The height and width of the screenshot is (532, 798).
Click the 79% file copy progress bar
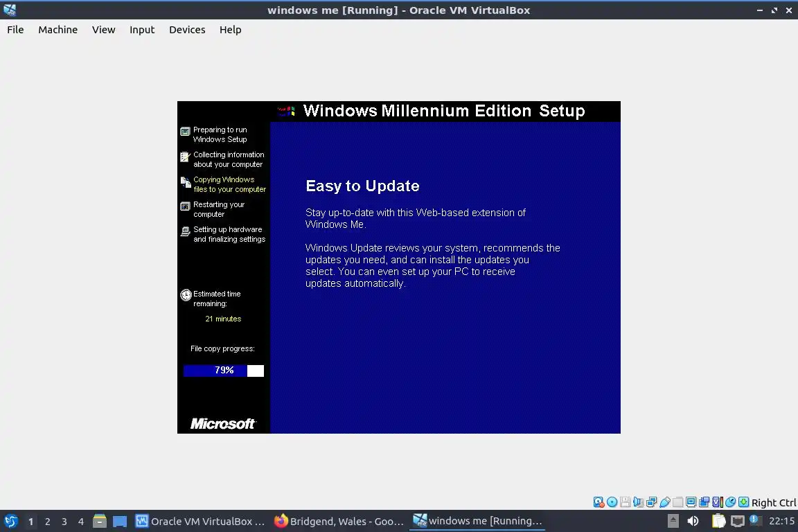point(224,371)
